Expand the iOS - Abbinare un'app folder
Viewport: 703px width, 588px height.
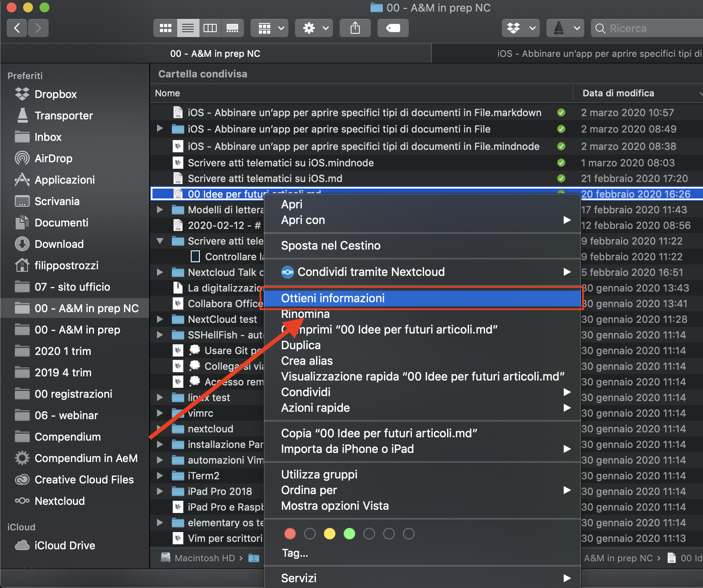[160, 129]
